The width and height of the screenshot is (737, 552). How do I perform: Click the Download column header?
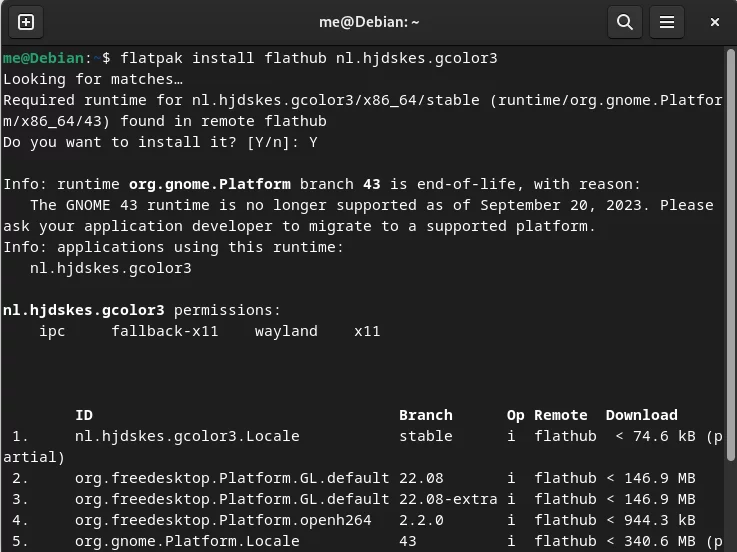(x=642, y=415)
